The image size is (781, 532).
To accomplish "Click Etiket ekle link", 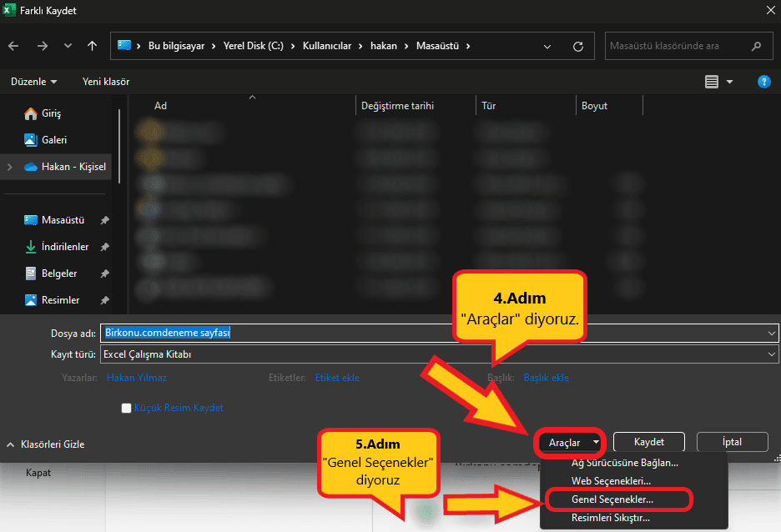I will pos(337,378).
